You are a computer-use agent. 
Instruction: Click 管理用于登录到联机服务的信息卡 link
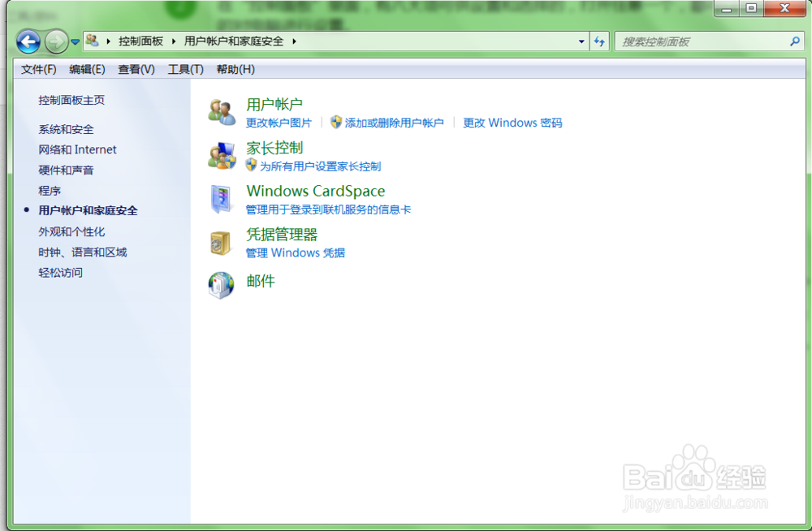[328, 209]
